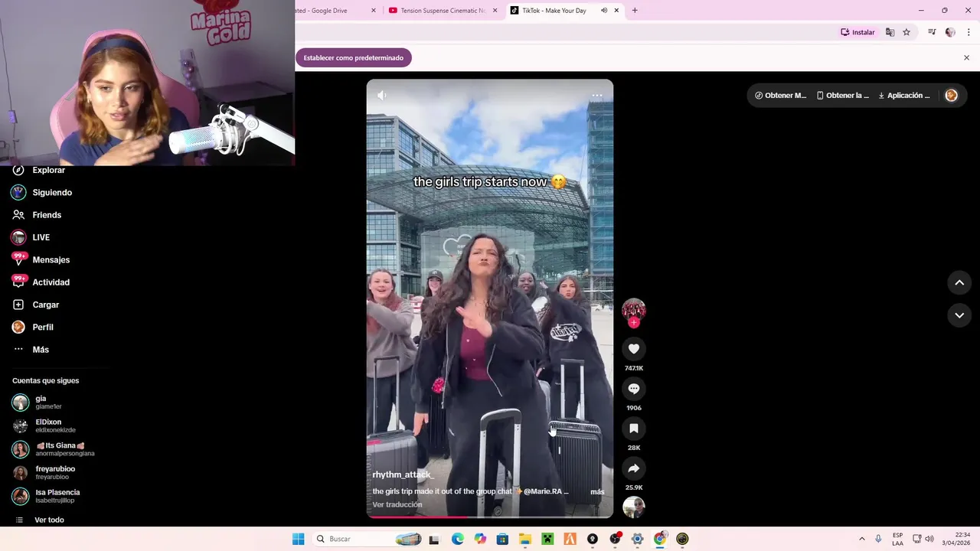Close the Tension Suspense tab
This screenshot has height=551, width=980.
click(495, 11)
